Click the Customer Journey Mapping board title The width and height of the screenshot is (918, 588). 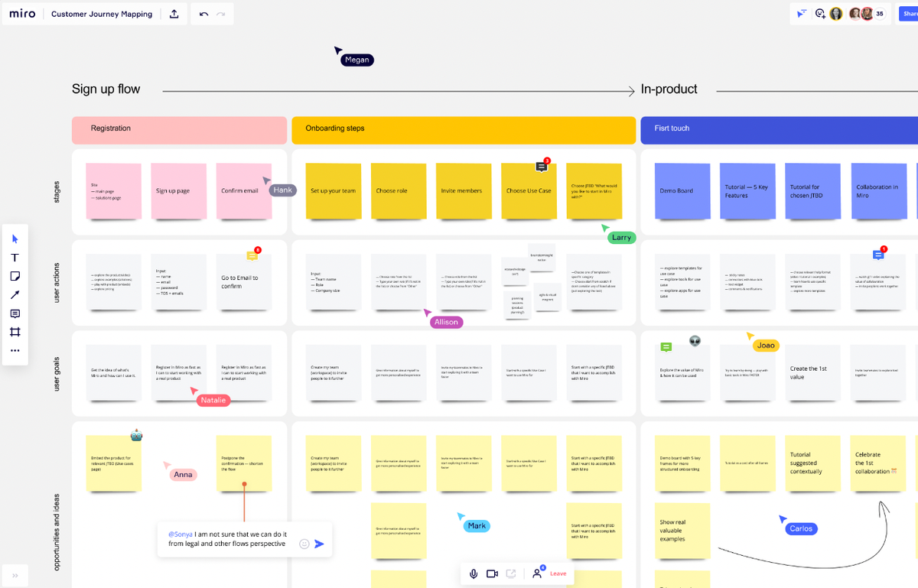tap(102, 14)
